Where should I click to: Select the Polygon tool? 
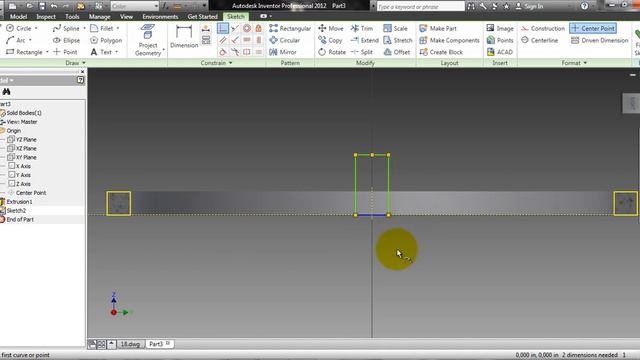click(106, 40)
